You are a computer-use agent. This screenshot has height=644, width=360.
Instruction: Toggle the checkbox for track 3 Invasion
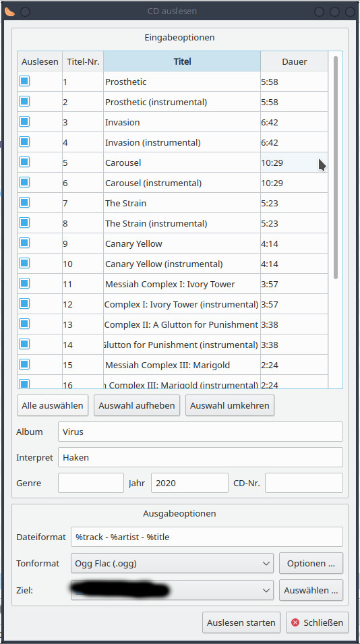[x=24, y=121]
